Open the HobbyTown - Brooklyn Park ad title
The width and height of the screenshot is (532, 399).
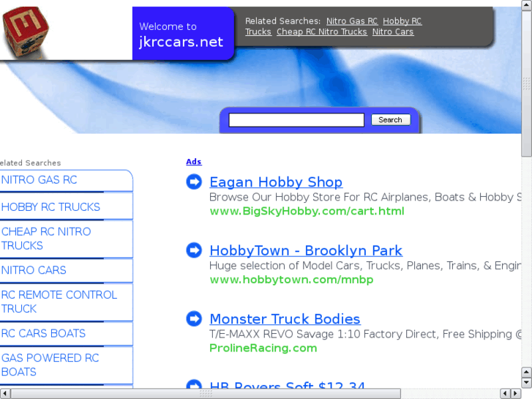coord(306,250)
